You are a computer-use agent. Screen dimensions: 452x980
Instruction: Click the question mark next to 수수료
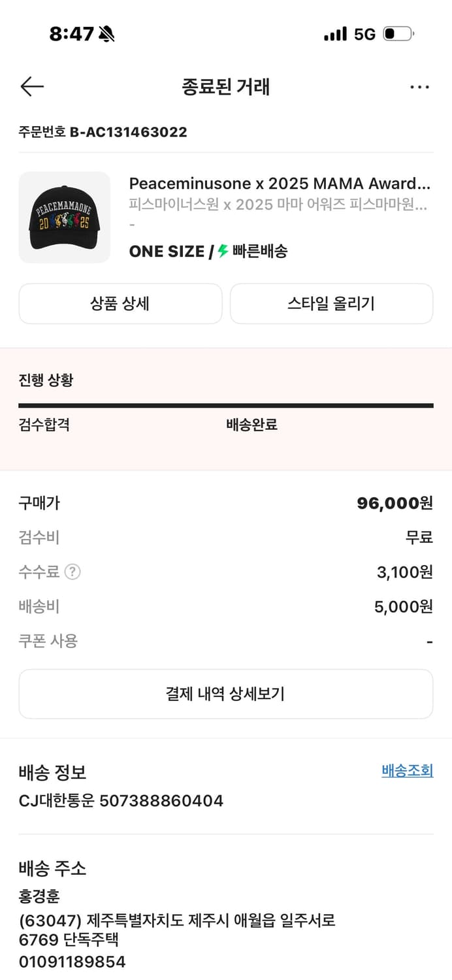[x=72, y=572]
